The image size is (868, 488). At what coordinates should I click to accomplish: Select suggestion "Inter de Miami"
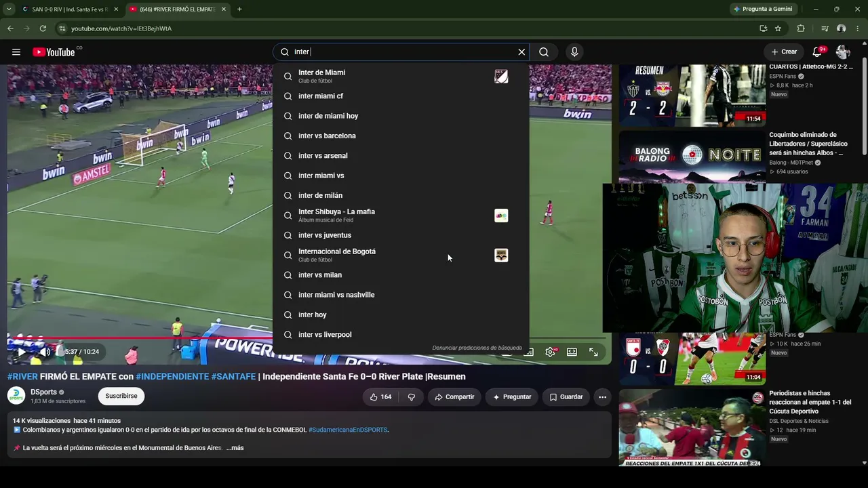401,76
